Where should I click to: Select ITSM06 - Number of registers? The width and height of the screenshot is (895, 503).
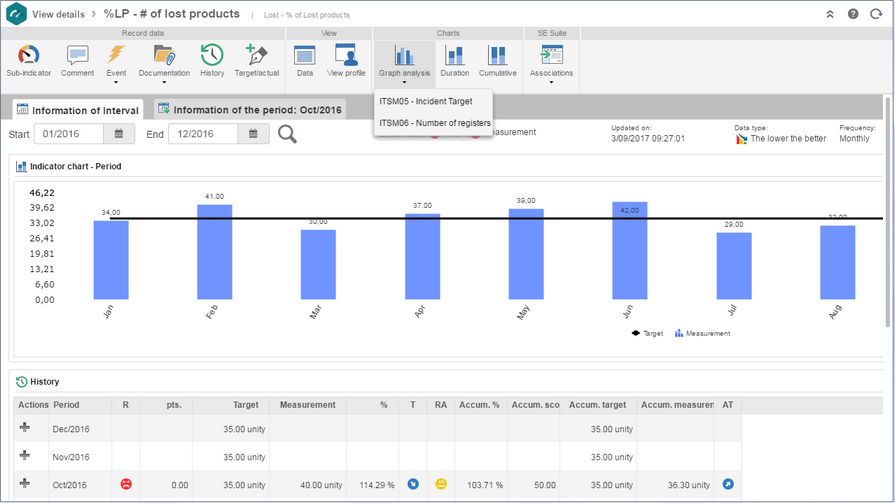(x=433, y=123)
